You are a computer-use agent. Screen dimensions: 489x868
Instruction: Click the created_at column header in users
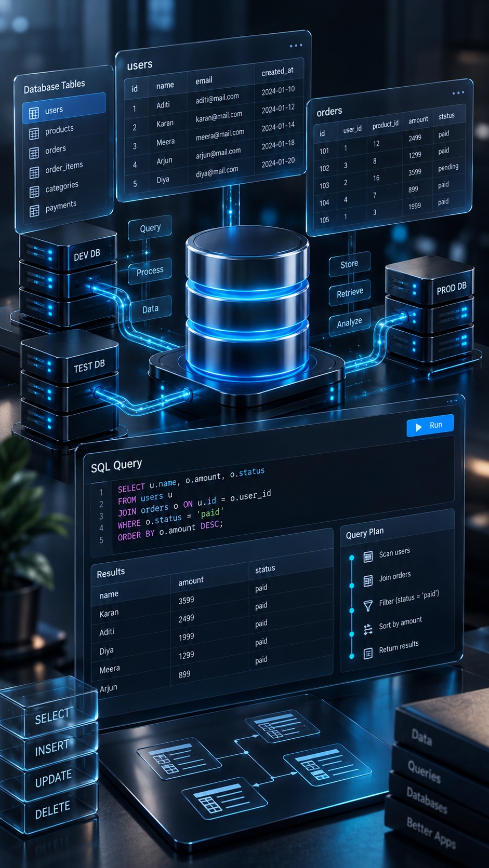pos(277,71)
